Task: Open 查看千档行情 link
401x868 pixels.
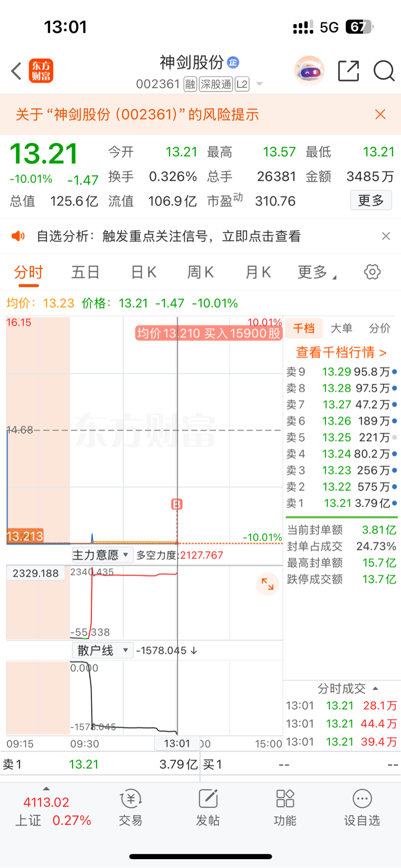Action: tap(341, 352)
